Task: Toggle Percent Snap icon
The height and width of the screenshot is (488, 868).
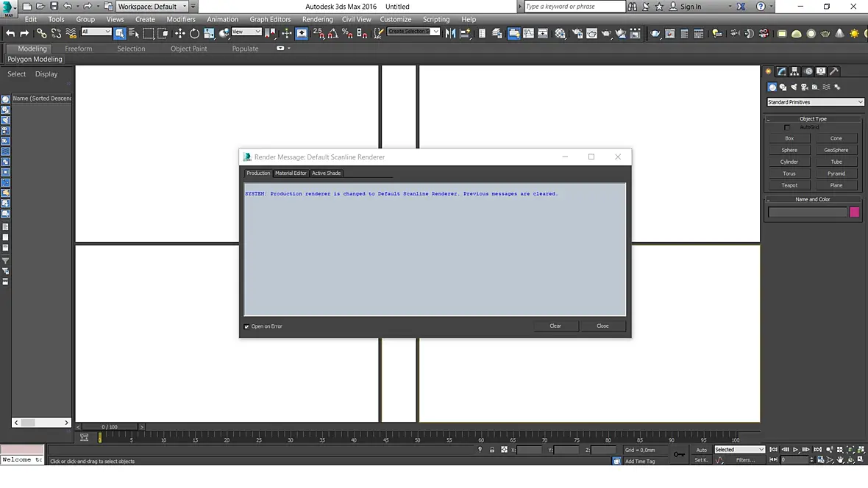Action: point(347,34)
